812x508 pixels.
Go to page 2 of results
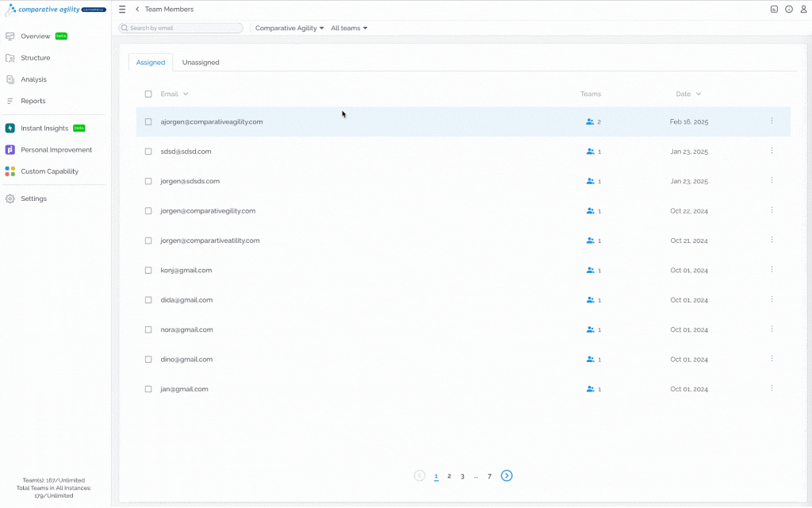click(x=449, y=476)
